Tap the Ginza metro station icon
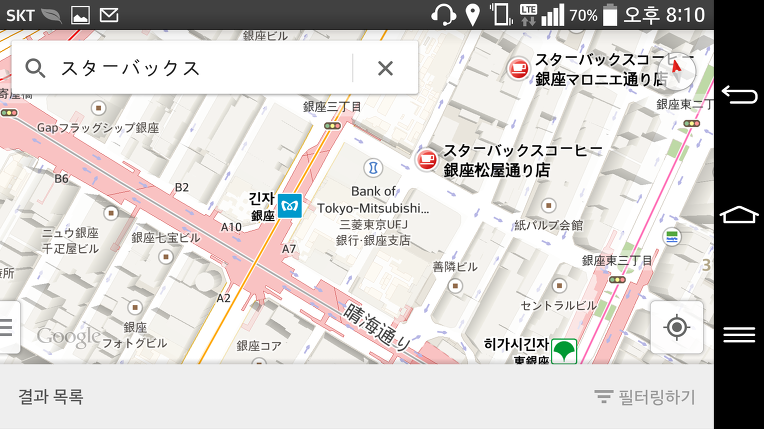 [290, 206]
